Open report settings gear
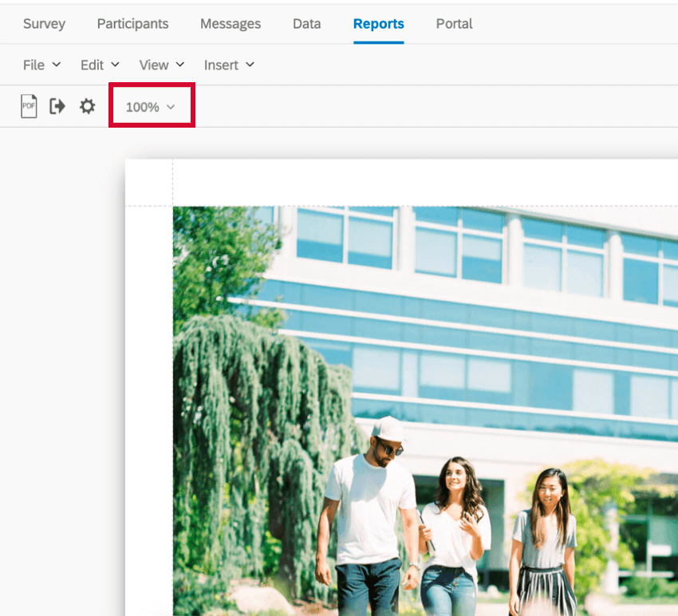 tap(87, 105)
